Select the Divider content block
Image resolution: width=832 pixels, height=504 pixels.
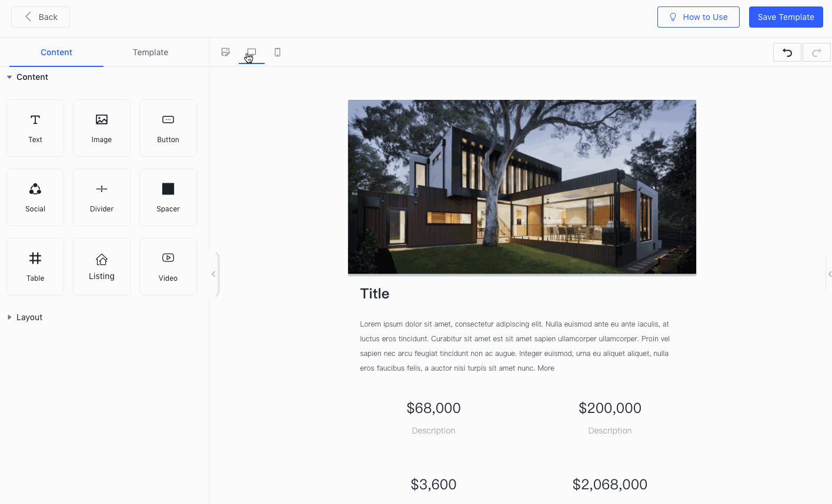[102, 197]
